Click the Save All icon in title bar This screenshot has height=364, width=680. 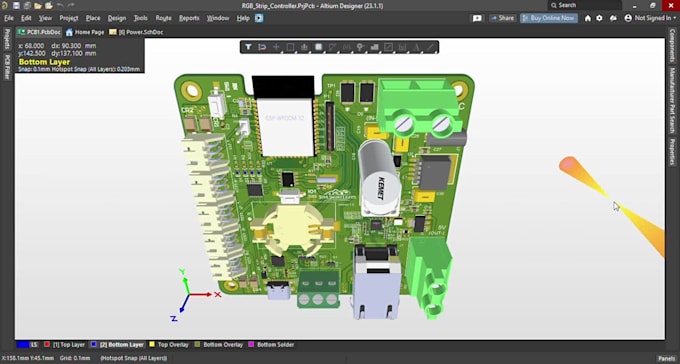pyautogui.click(x=27, y=6)
